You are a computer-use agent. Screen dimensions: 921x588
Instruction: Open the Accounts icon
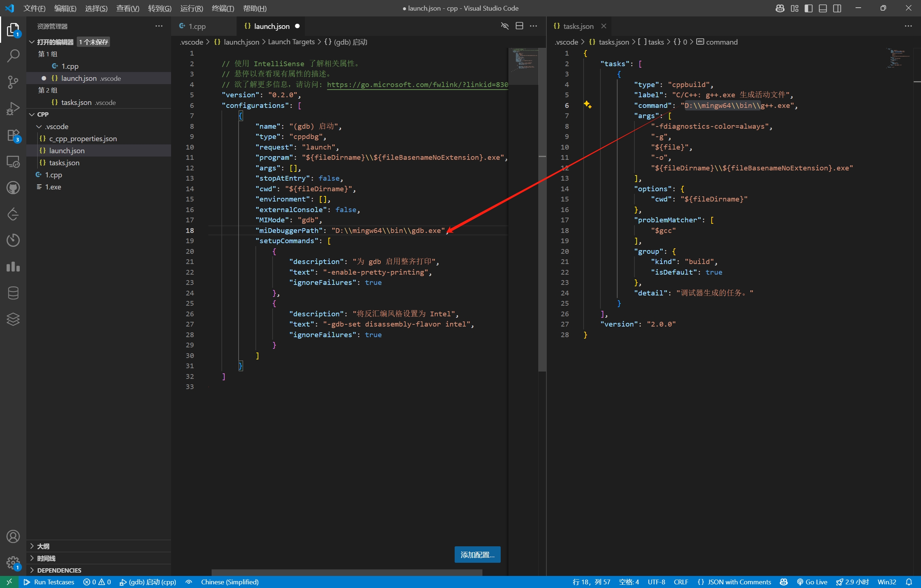click(x=13, y=536)
